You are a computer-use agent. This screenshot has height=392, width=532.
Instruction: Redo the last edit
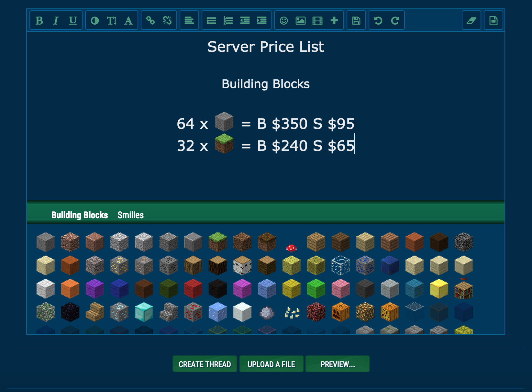point(395,21)
